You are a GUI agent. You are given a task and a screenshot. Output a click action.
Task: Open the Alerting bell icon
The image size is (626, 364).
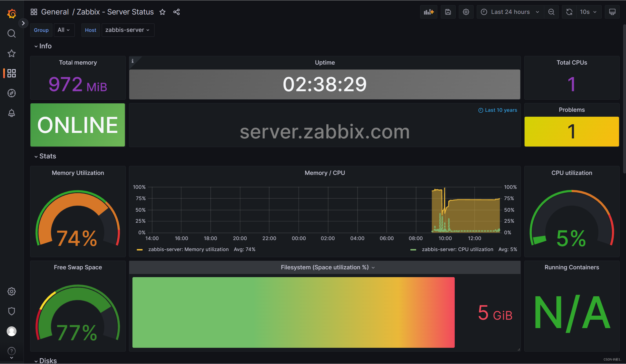[12, 113]
